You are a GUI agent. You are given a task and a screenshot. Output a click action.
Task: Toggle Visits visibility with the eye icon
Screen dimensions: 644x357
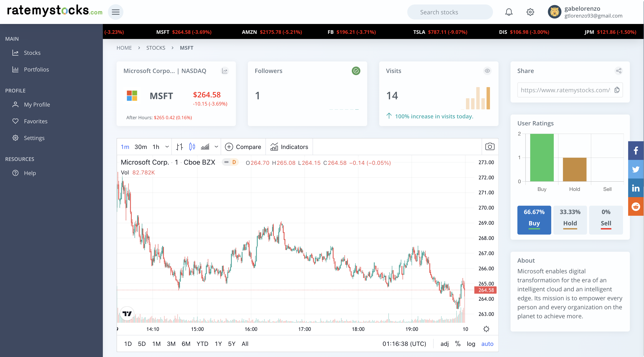488,71
